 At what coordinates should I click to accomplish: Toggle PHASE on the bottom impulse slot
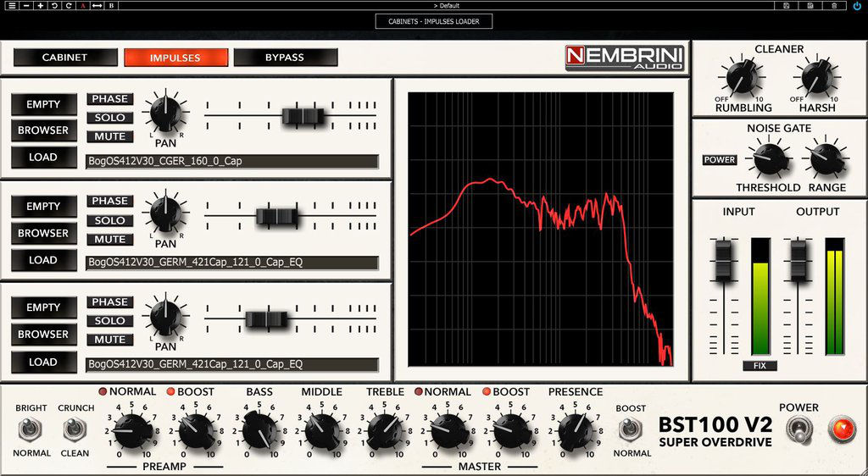[109, 302]
